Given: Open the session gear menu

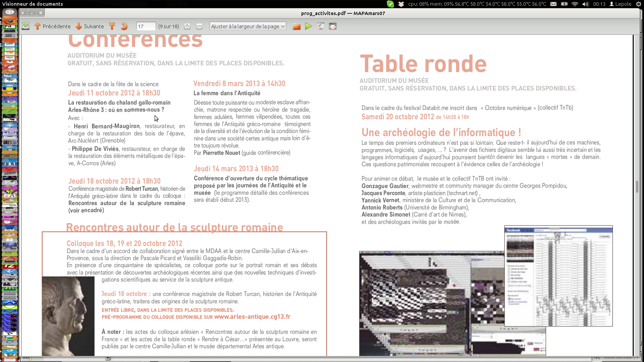Looking at the screenshot, I should (x=638, y=4).
